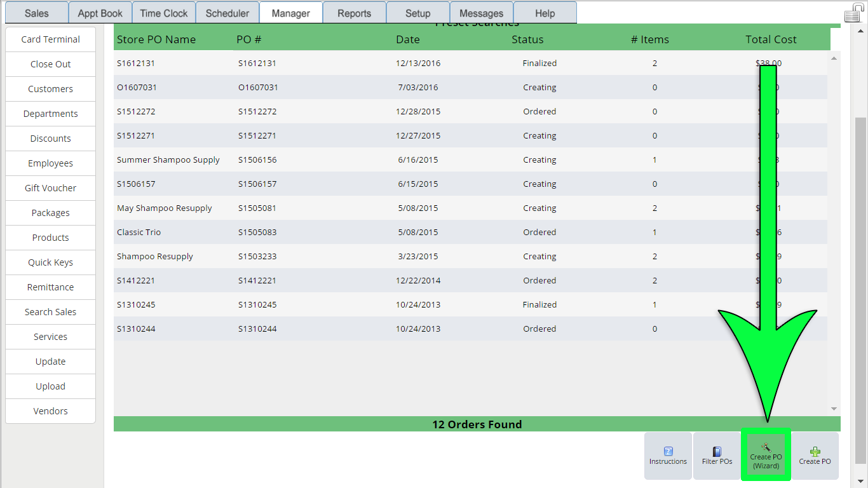
Task: Open the Customers section
Action: coord(50,89)
